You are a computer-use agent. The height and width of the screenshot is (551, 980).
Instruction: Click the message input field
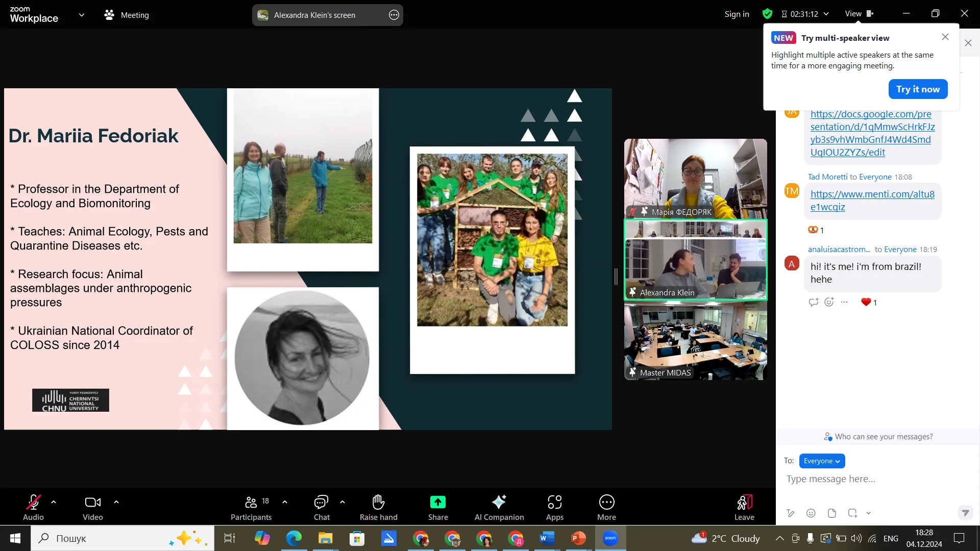click(x=868, y=479)
